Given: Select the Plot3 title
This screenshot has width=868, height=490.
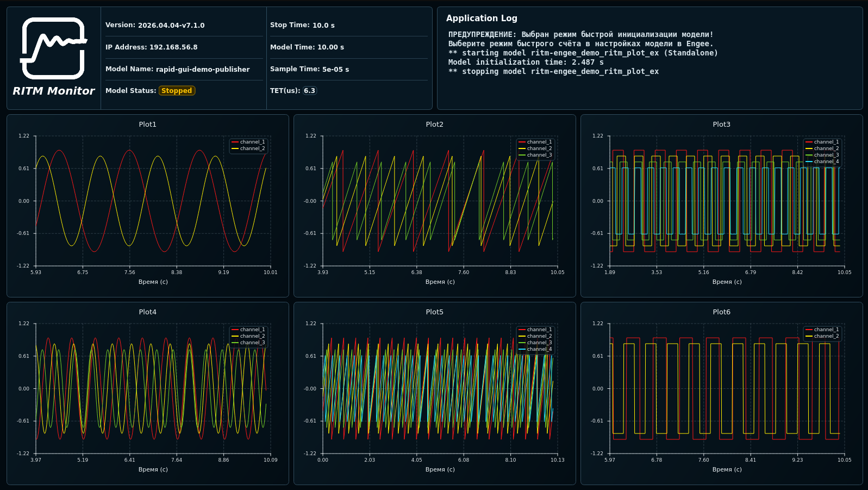Looking at the screenshot, I should (722, 125).
